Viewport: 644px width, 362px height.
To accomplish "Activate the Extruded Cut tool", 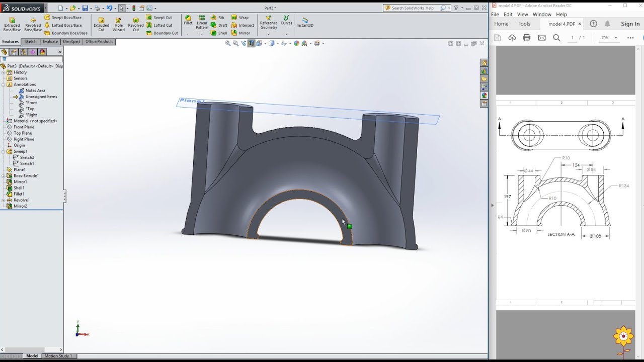I will coord(101,24).
